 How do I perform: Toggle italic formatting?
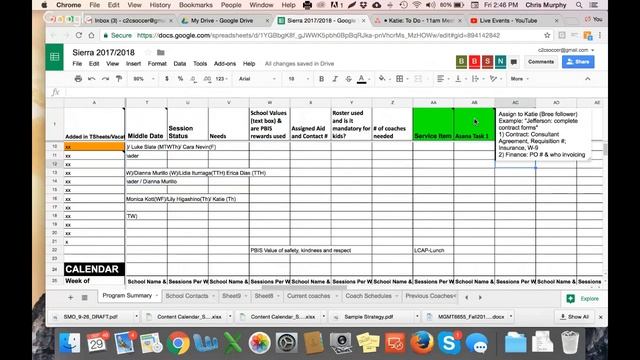[335, 79]
